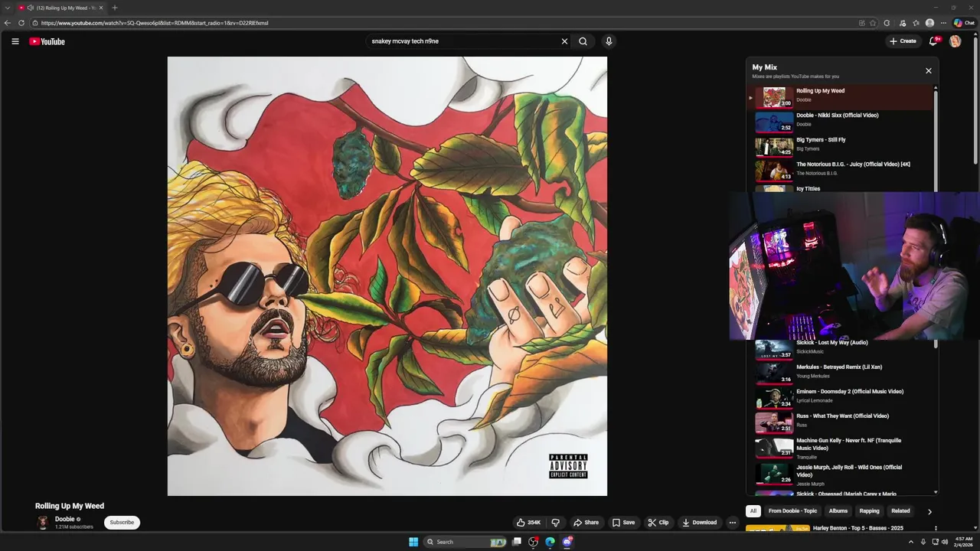Play Big Tymers - Still Fly
980x551 pixels.
pyautogui.click(x=840, y=145)
